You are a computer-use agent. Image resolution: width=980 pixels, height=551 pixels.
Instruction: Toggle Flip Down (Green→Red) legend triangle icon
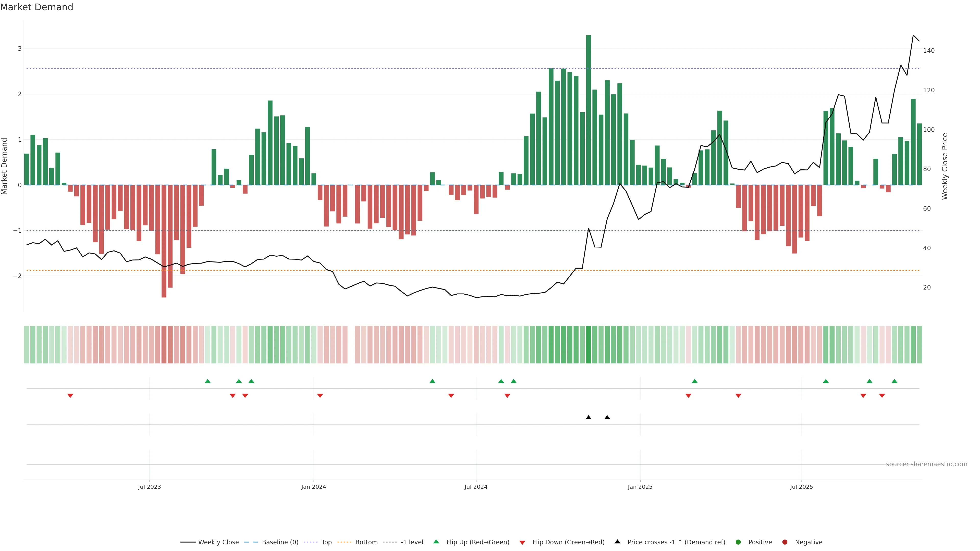click(522, 542)
